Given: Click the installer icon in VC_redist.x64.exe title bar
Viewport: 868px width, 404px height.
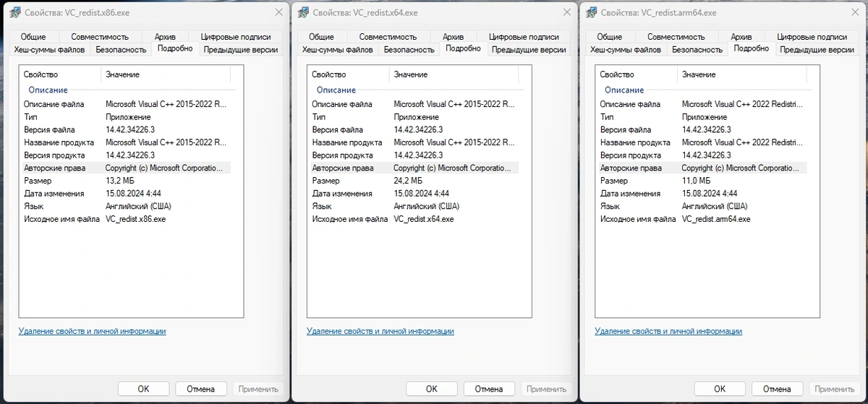Looking at the screenshot, I should (x=302, y=12).
